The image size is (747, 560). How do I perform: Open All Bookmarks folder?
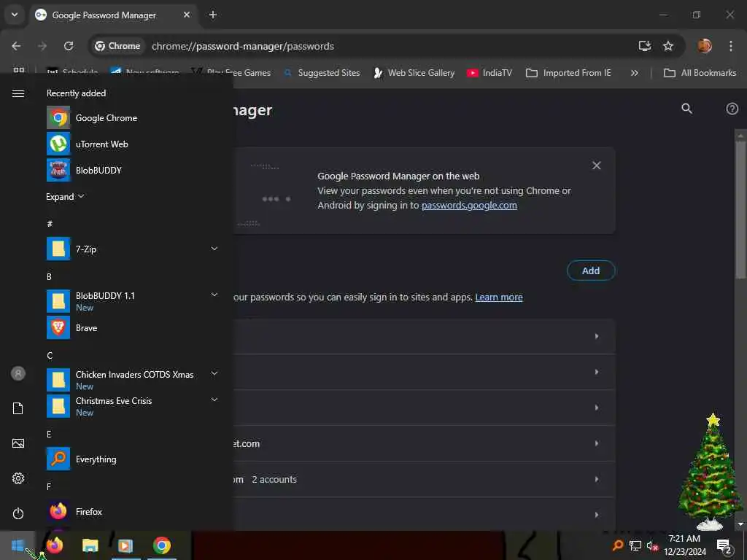coord(700,73)
